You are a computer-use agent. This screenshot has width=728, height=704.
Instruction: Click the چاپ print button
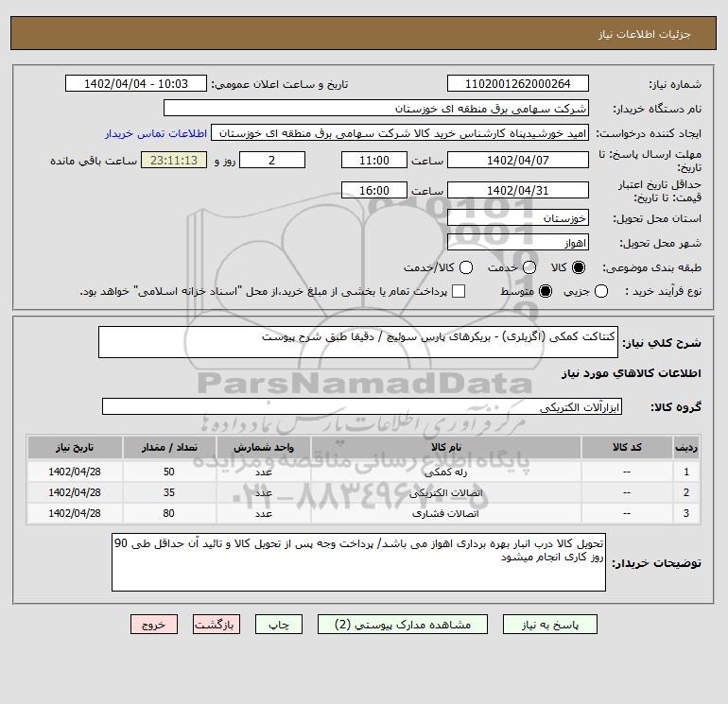tap(279, 625)
